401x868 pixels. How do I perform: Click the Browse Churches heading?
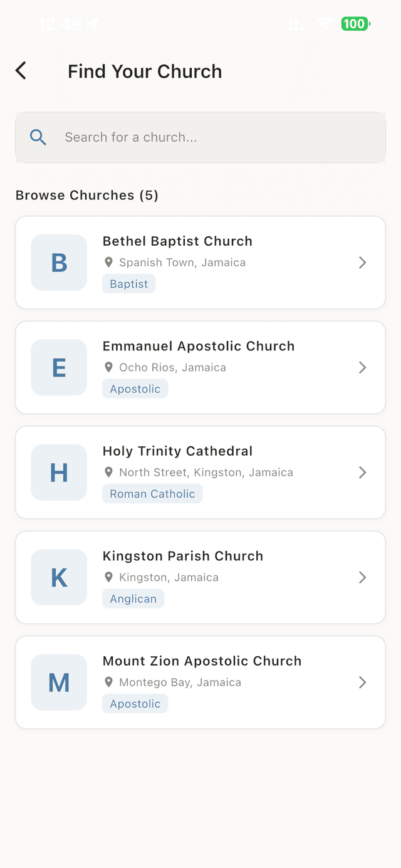tap(87, 195)
